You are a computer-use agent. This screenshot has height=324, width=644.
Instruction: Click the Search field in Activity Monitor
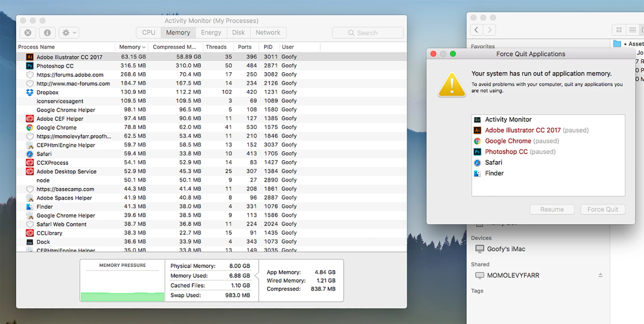pos(368,33)
